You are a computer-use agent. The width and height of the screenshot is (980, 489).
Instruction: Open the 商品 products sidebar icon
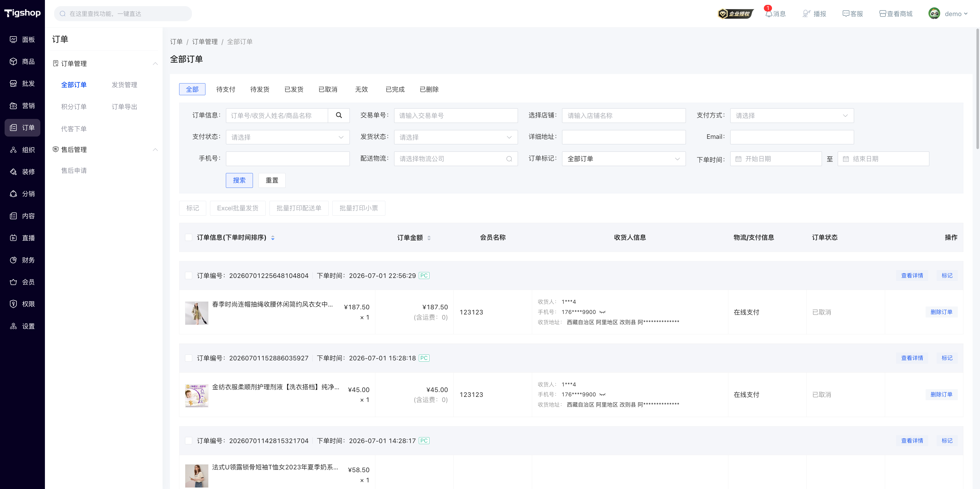(13, 61)
